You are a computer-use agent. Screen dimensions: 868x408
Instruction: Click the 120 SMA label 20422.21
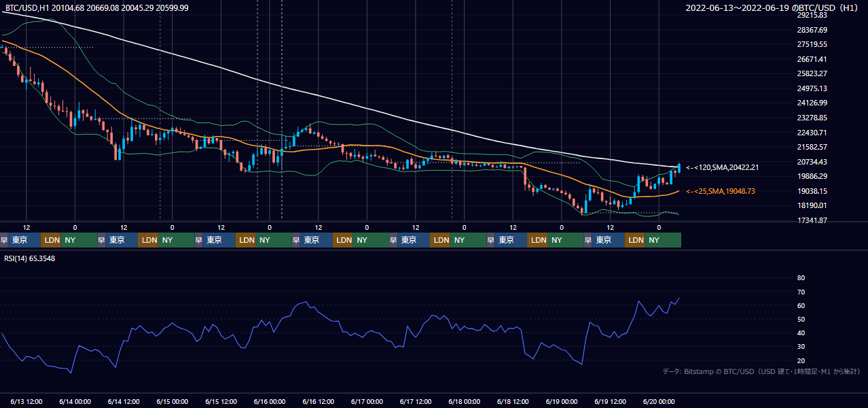click(x=722, y=167)
